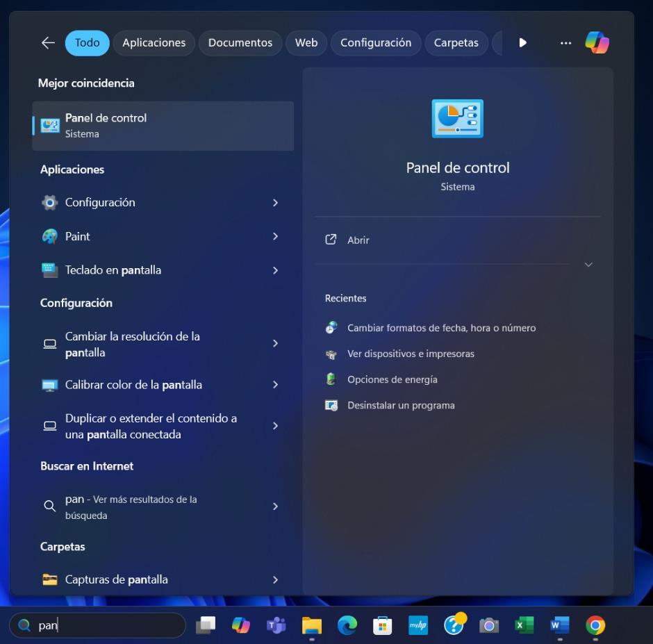Open the three-dots more options menu
This screenshot has height=644, width=653.
click(x=565, y=43)
